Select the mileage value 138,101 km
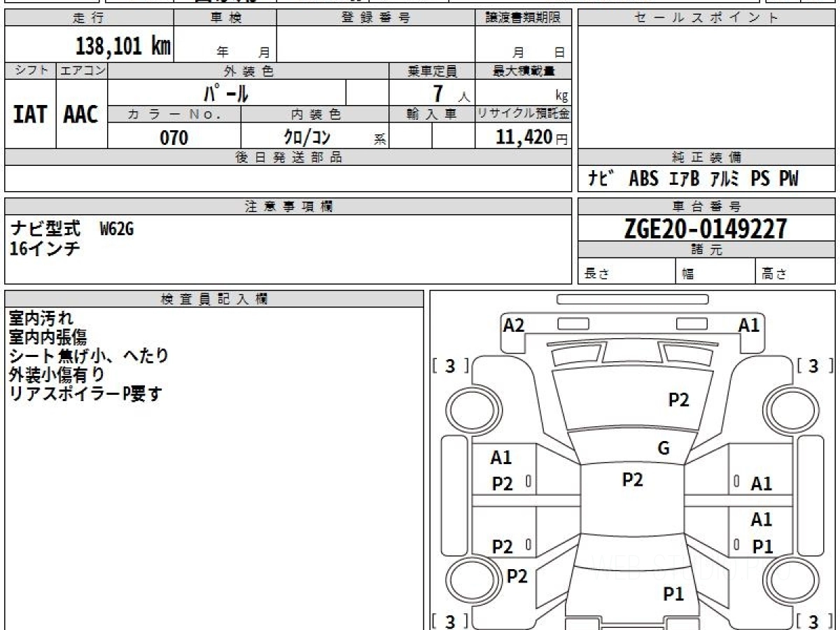Viewport: 840px width, 630px height. [122, 46]
